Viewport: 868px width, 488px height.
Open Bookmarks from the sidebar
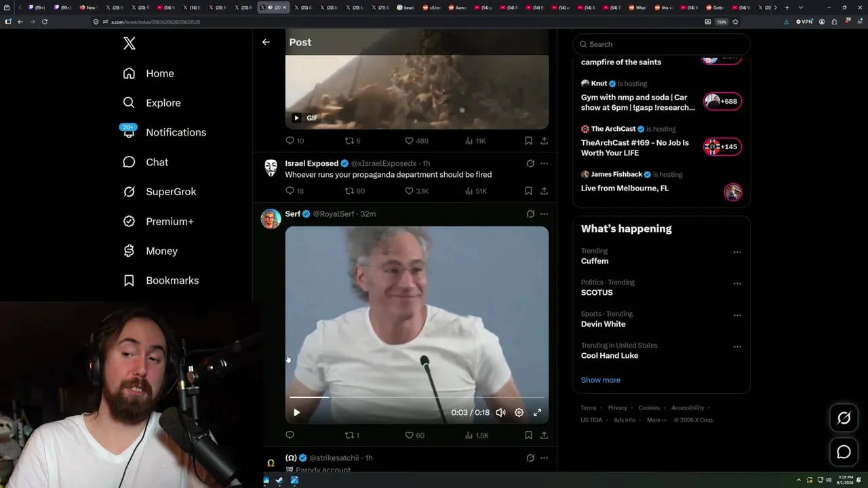(x=161, y=281)
